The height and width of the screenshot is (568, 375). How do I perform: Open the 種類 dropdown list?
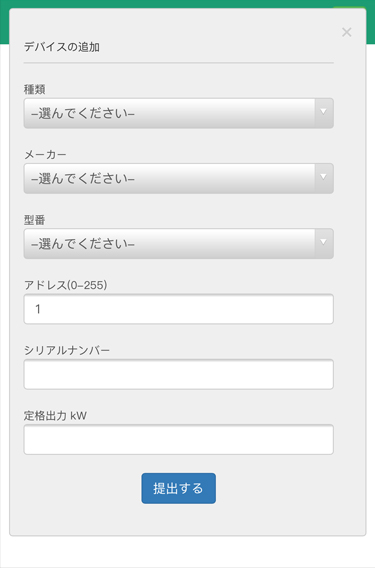[x=179, y=113]
